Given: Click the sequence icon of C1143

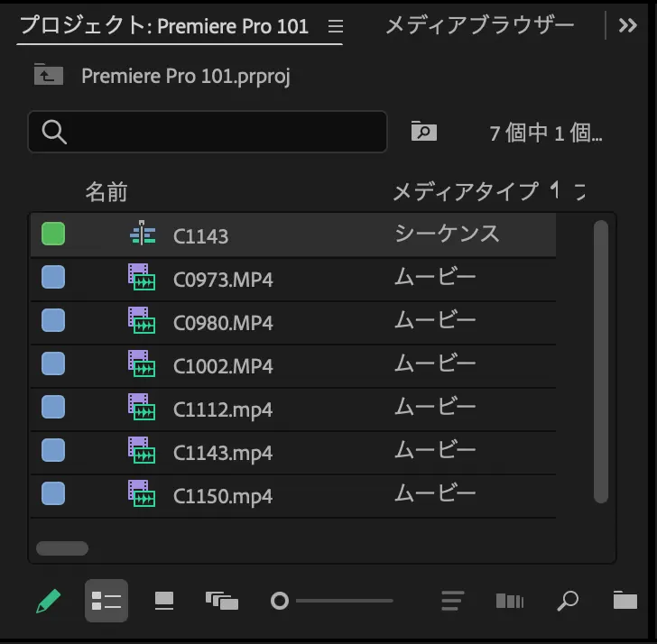Looking at the screenshot, I should pos(143,233).
